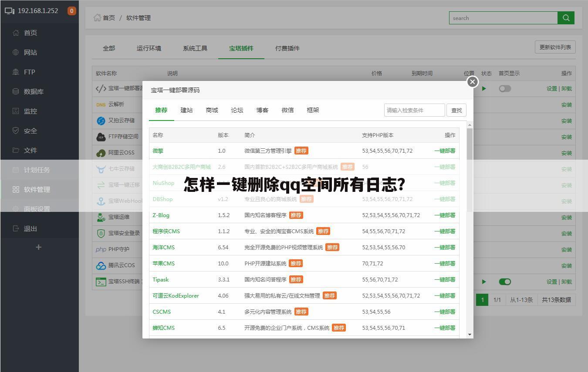Viewport: 588px width, 372px height.
Task: Toggle 首页显示 switch for 宝塔SSH终端
Action: tap(505, 282)
